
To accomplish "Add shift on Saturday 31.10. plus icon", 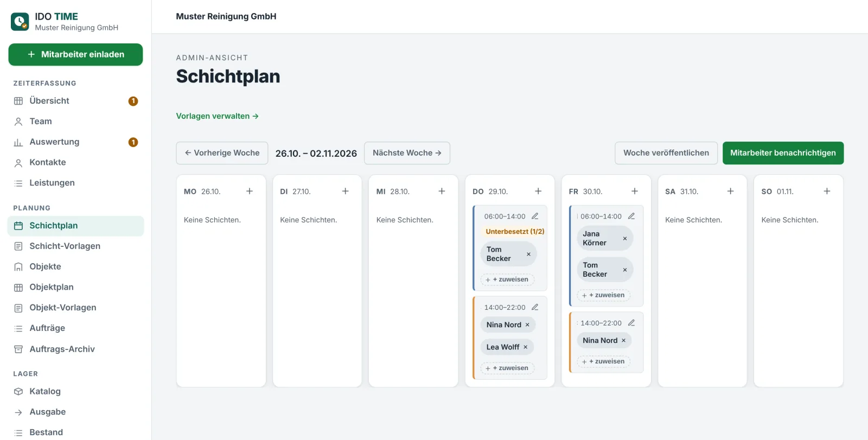I will click(731, 191).
